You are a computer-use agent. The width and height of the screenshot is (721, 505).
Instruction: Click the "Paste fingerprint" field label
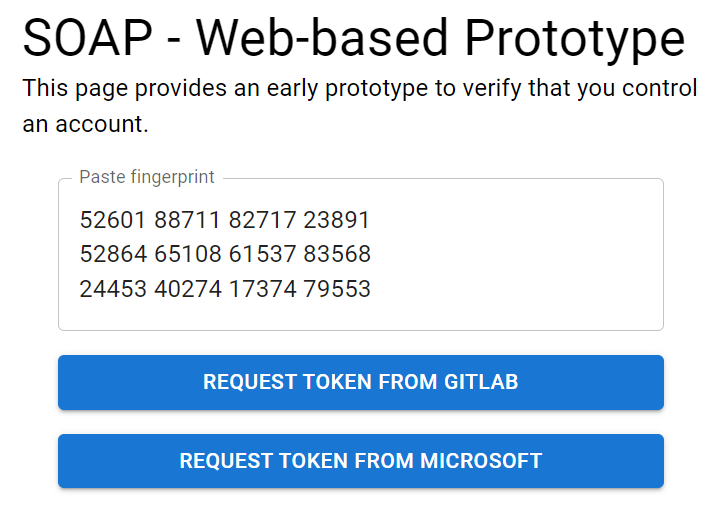pos(146,177)
